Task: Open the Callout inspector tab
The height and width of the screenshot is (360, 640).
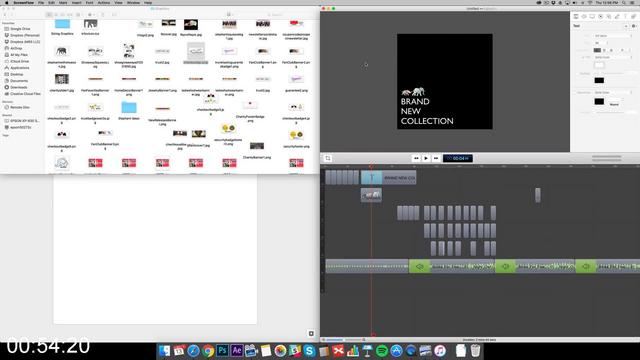Action: [600, 16]
